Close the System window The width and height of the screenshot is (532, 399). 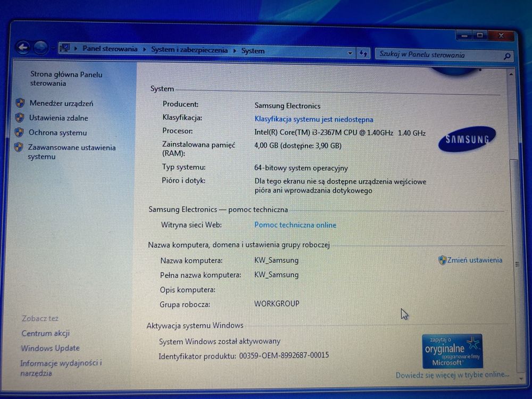[x=502, y=36]
